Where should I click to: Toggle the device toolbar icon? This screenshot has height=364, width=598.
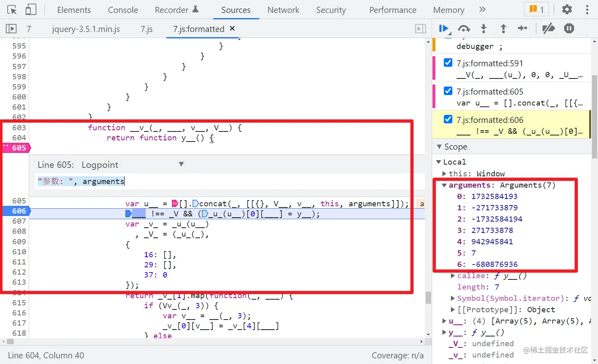pos(31,10)
